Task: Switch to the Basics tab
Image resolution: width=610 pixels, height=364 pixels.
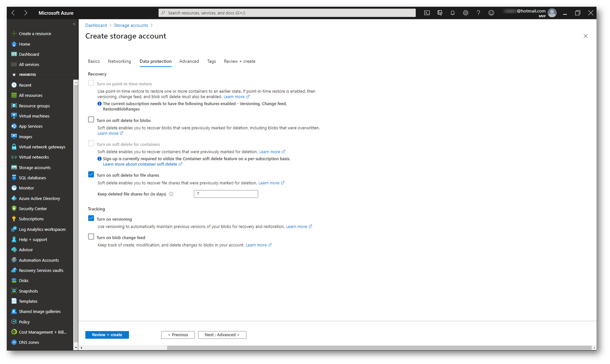Action: coord(94,61)
